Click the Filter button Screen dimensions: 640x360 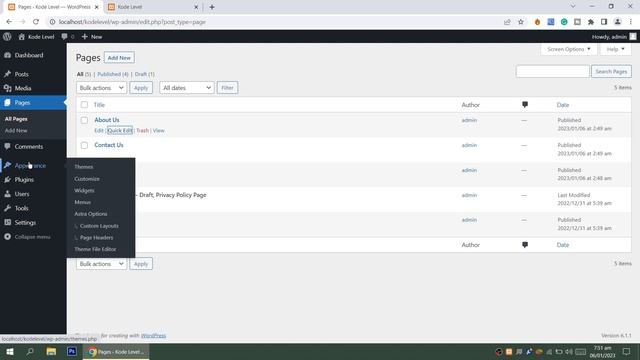[x=227, y=88]
